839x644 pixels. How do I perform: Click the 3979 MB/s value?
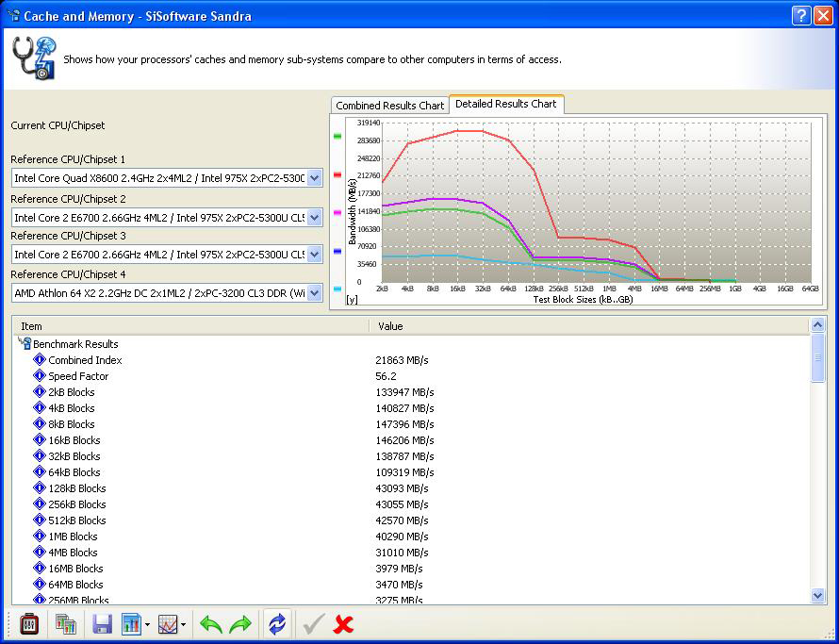(399, 570)
